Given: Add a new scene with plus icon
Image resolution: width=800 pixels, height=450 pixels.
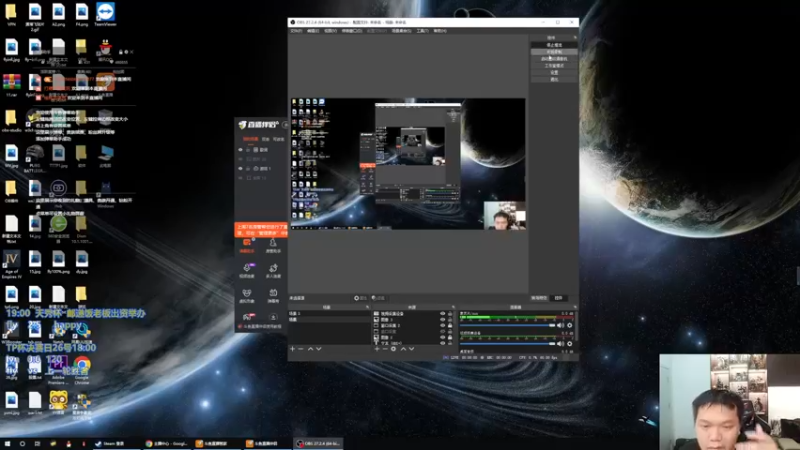Looking at the screenshot, I should point(292,349).
